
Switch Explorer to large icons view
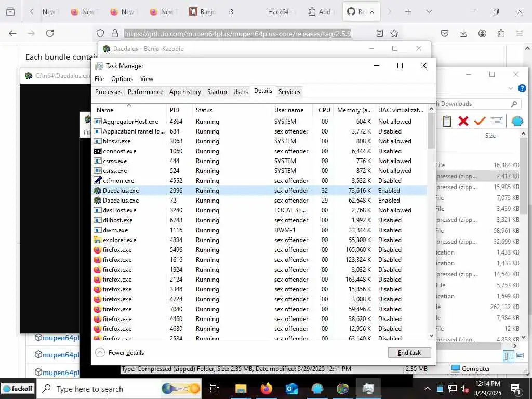point(520,356)
